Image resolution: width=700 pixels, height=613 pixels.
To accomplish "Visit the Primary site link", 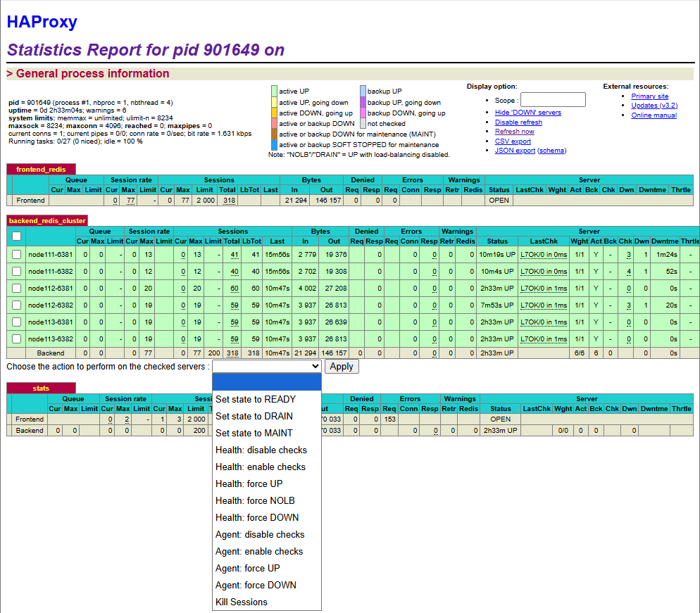I will click(649, 96).
